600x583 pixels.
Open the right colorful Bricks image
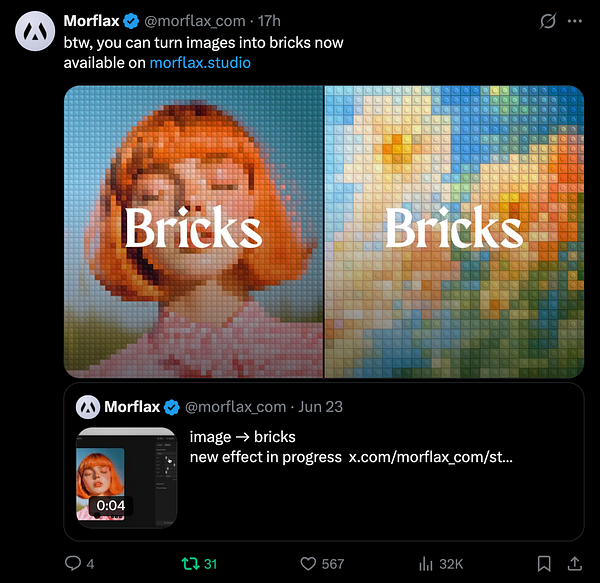(454, 232)
